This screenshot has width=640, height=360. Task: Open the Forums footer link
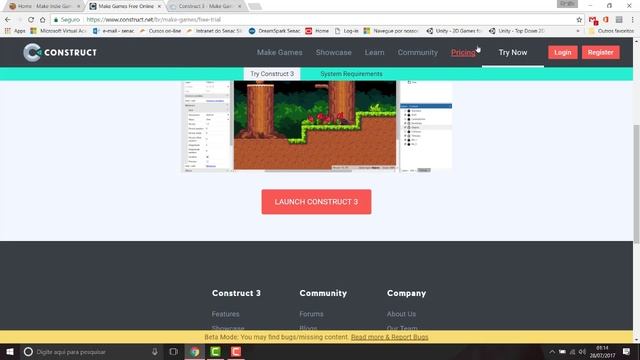coord(311,314)
